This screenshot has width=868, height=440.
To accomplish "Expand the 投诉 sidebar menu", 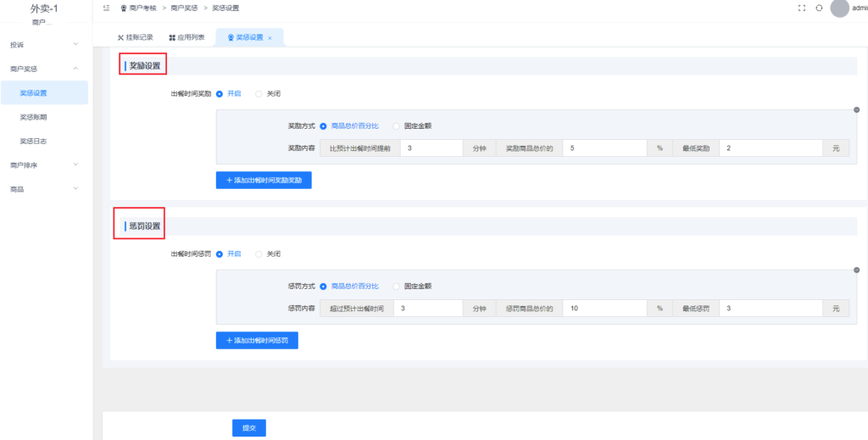I will 45,44.
